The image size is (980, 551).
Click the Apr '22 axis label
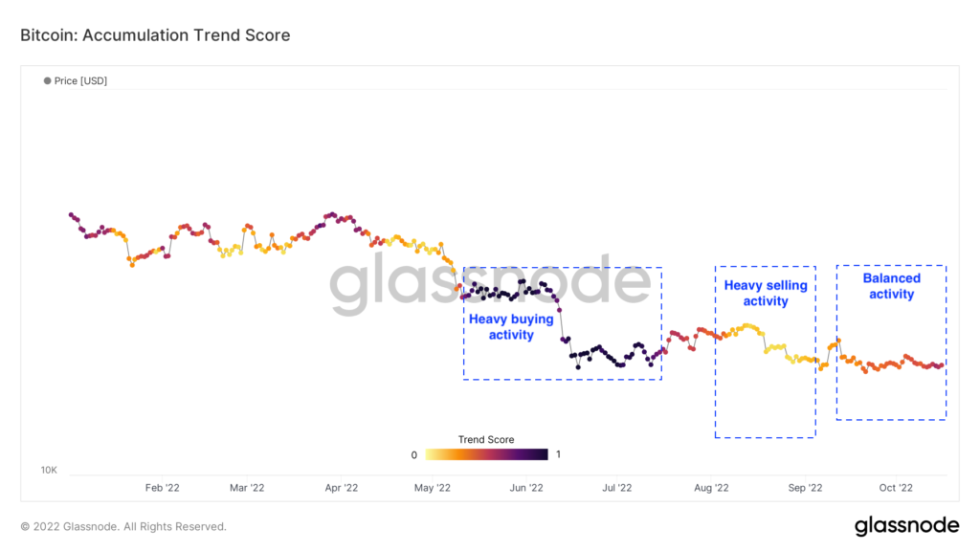pos(341,488)
